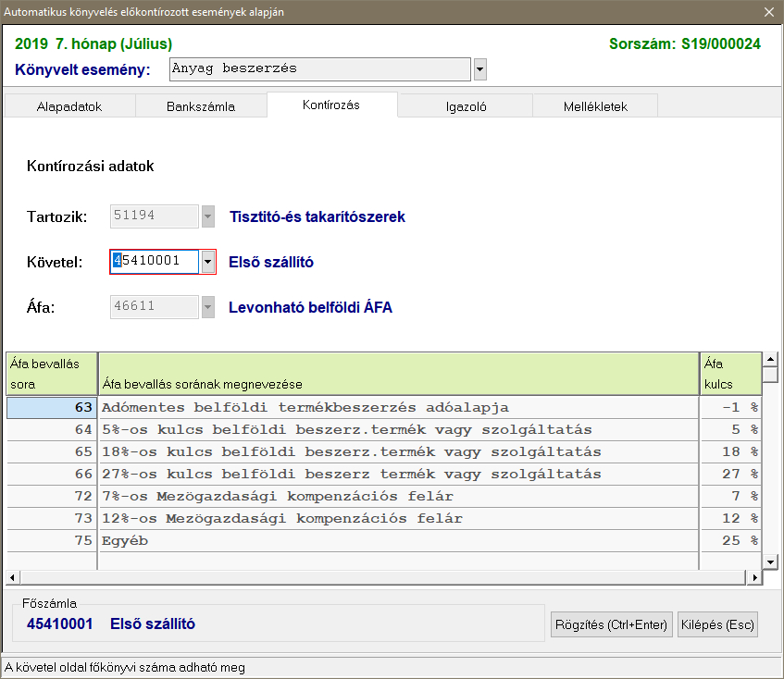Screen dimensions: 784x679
Task: Go to the Igazoló tab
Action: point(465,106)
